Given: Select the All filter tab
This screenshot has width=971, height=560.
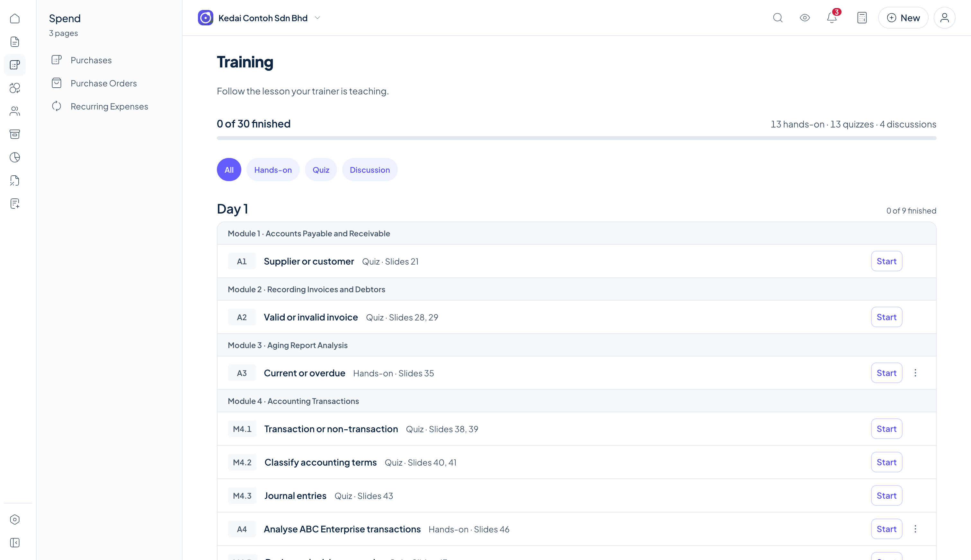Looking at the screenshot, I should (228, 170).
